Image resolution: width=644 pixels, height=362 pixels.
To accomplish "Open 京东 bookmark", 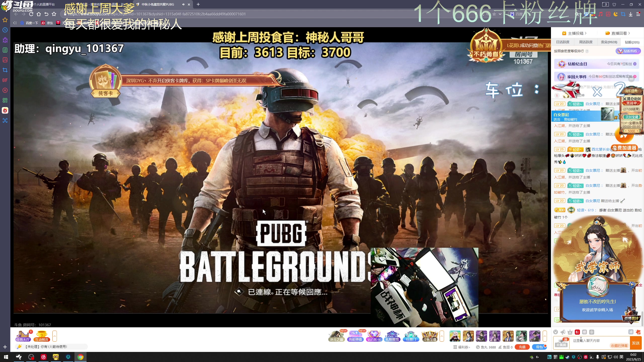I will point(47,23).
